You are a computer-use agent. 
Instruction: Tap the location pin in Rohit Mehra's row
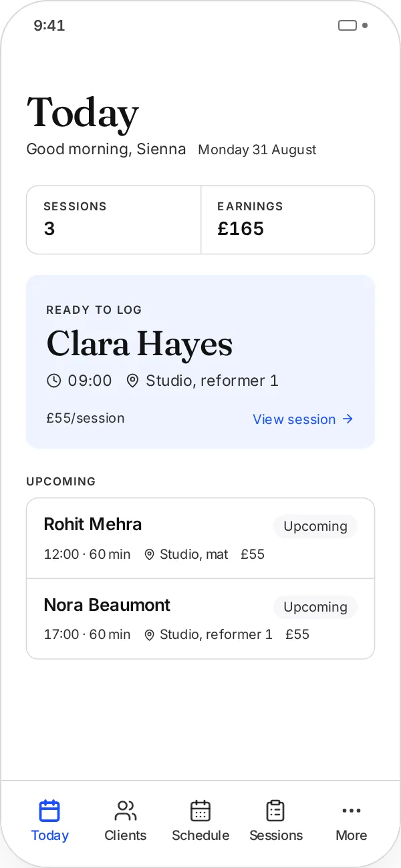pos(149,554)
